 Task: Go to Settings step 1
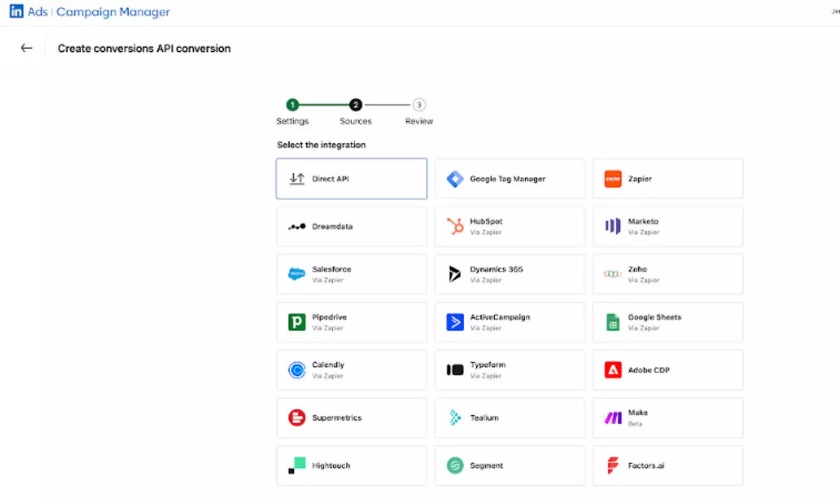click(x=292, y=105)
